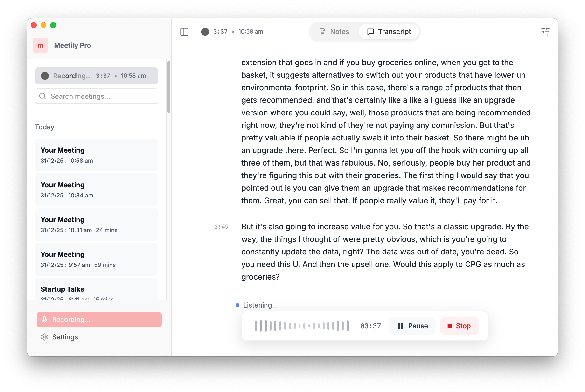The image size is (585, 392).
Task: Click the search magnifier icon
Action: [x=43, y=96]
